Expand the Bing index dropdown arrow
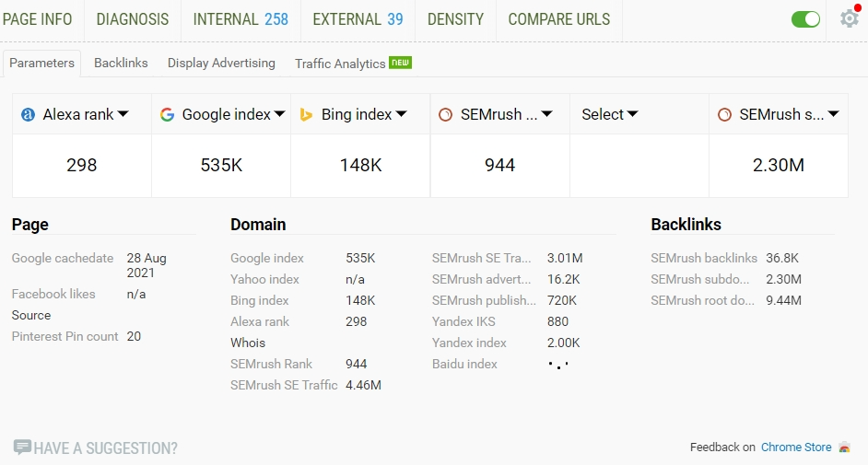This screenshot has width=868, height=465. [402, 114]
